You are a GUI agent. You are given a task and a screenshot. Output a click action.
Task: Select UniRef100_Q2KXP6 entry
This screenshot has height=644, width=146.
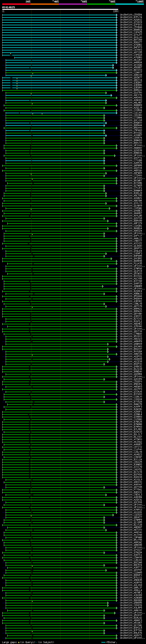(131, 379)
